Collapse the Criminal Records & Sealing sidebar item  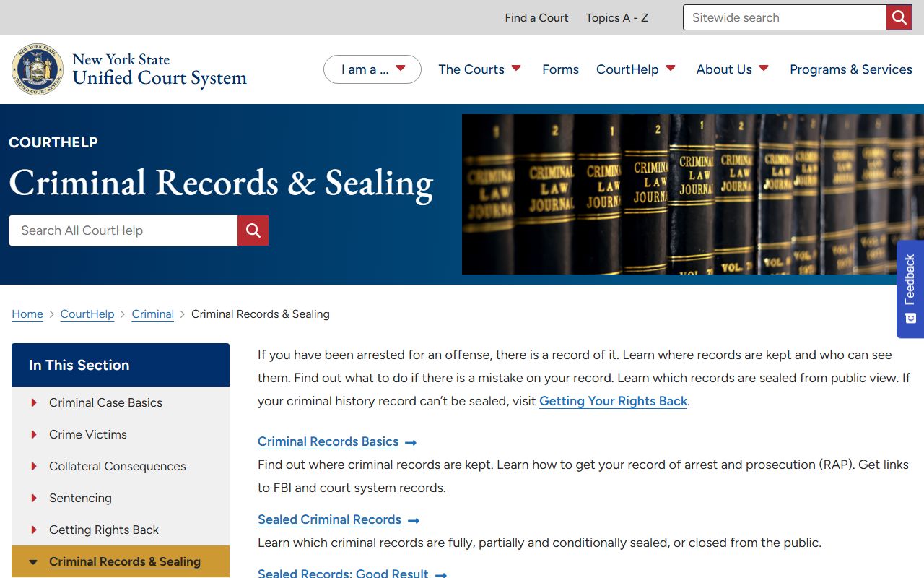[33, 561]
